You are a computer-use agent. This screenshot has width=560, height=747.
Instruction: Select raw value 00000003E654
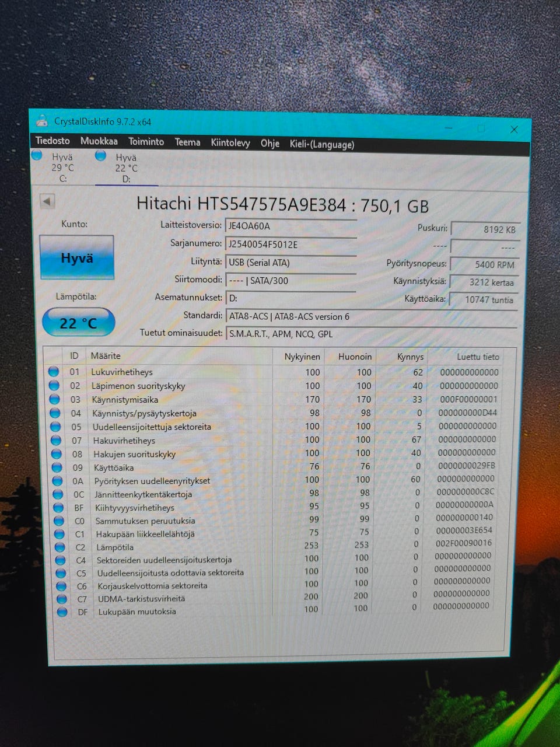[465, 530]
